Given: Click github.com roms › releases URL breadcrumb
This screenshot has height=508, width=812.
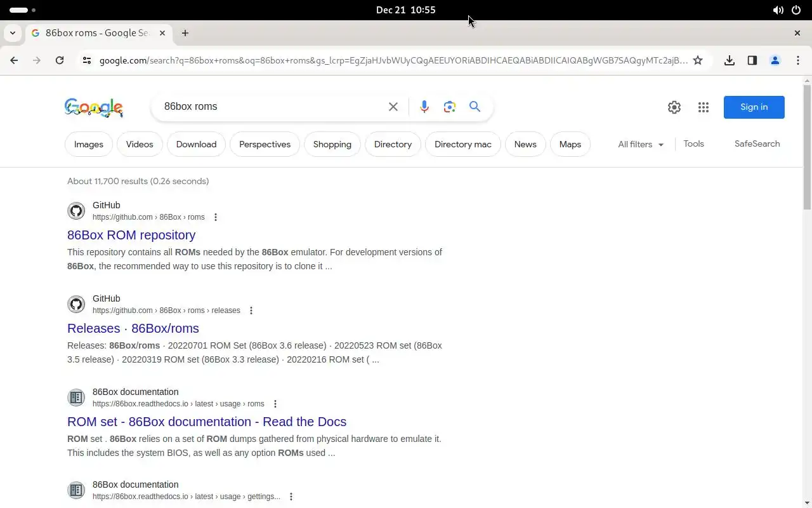Looking at the screenshot, I should (x=166, y=311).
